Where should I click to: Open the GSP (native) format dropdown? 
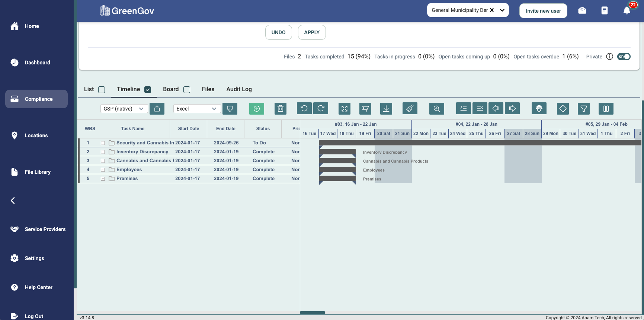pyautogui.click(x=124, y=109)
